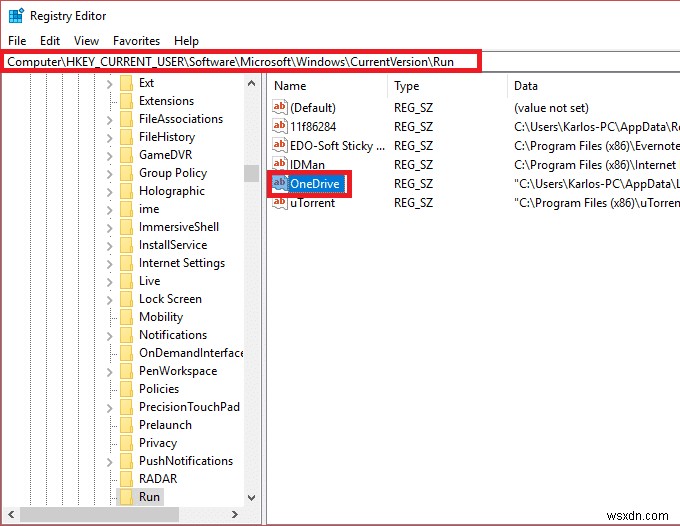Click the Group Policy folder icon
This screenshot has height=526, width=680.
pyautogui.click(x=126, y=173)
